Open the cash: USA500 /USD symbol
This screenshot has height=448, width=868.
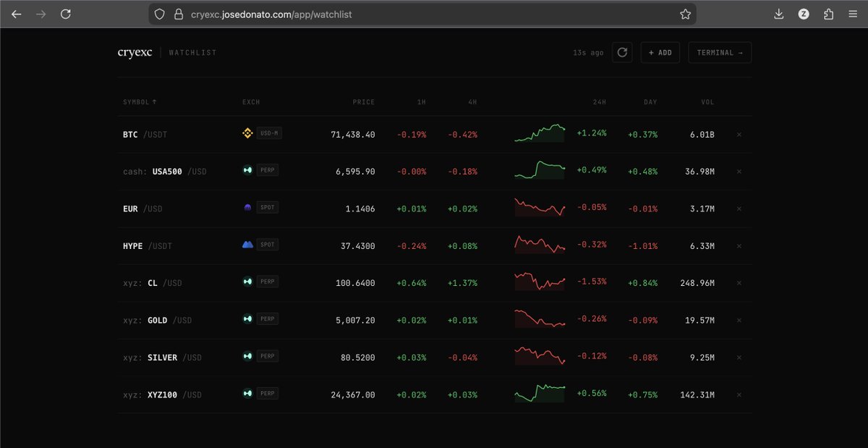click(165, 172)
